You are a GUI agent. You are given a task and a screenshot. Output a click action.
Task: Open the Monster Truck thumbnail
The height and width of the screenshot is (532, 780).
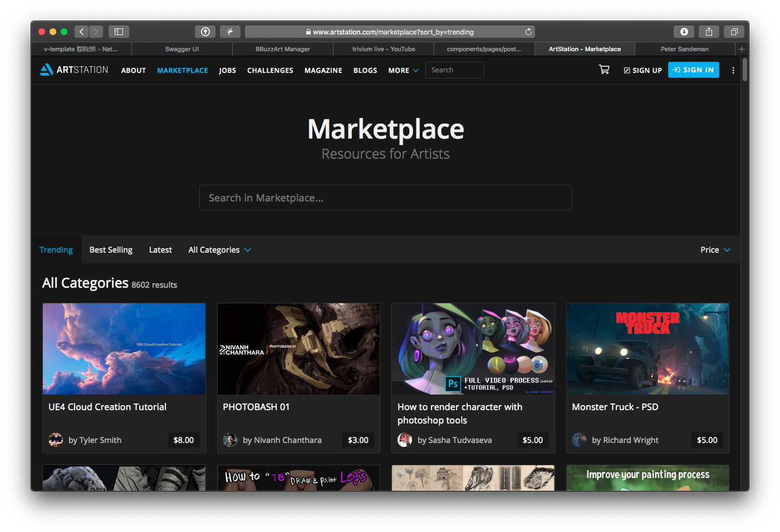(x=647, y=349)
